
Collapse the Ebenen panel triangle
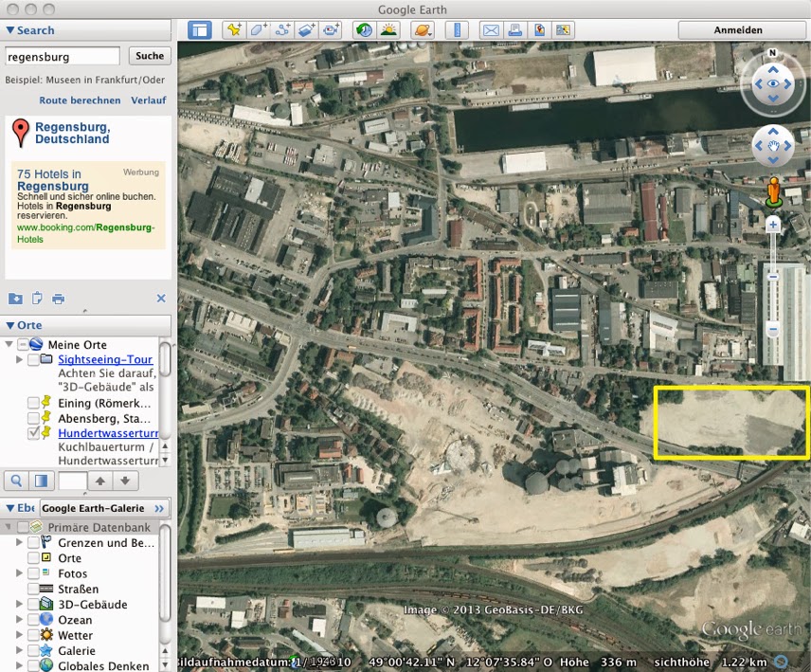click(9, 508)
